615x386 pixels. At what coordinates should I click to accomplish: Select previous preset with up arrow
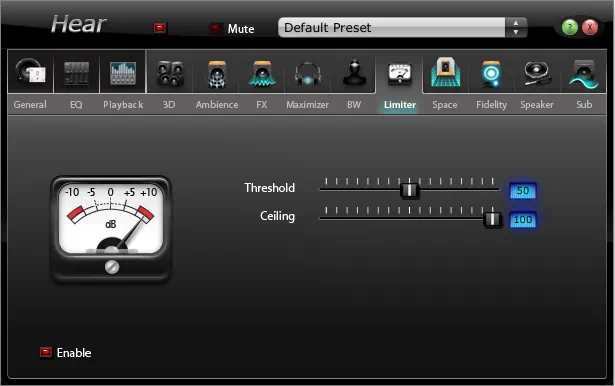(x=516, y=23)
